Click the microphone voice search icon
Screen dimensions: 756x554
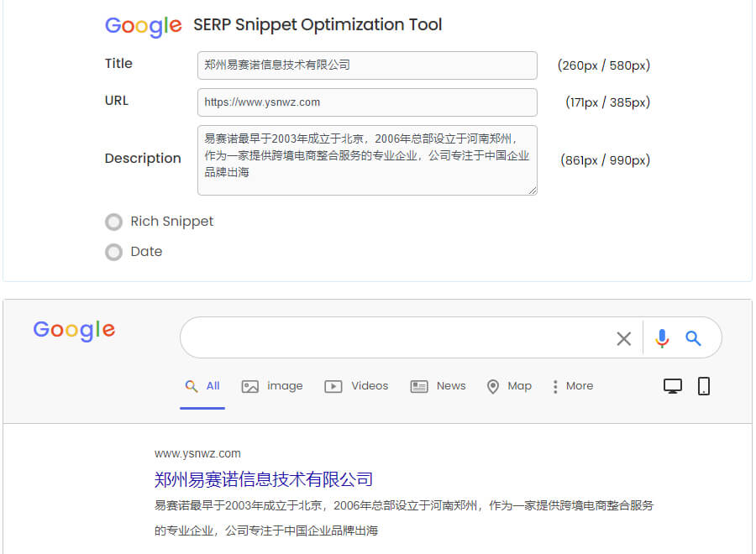(662, 338)
